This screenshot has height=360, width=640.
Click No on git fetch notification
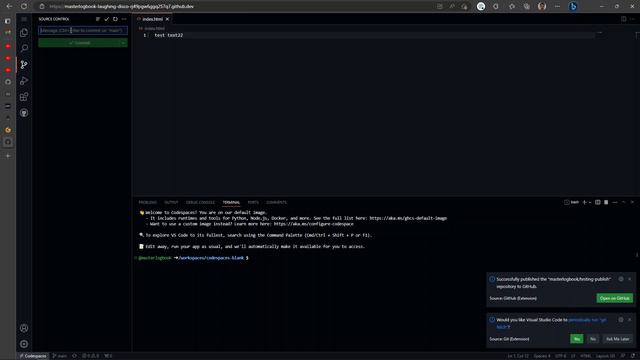[x=593, y=339]
